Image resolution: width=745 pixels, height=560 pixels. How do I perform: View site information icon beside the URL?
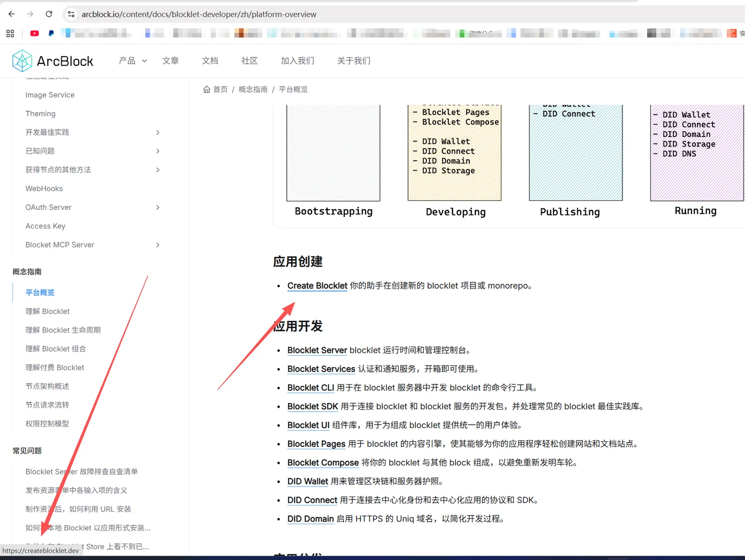(71, 14)
